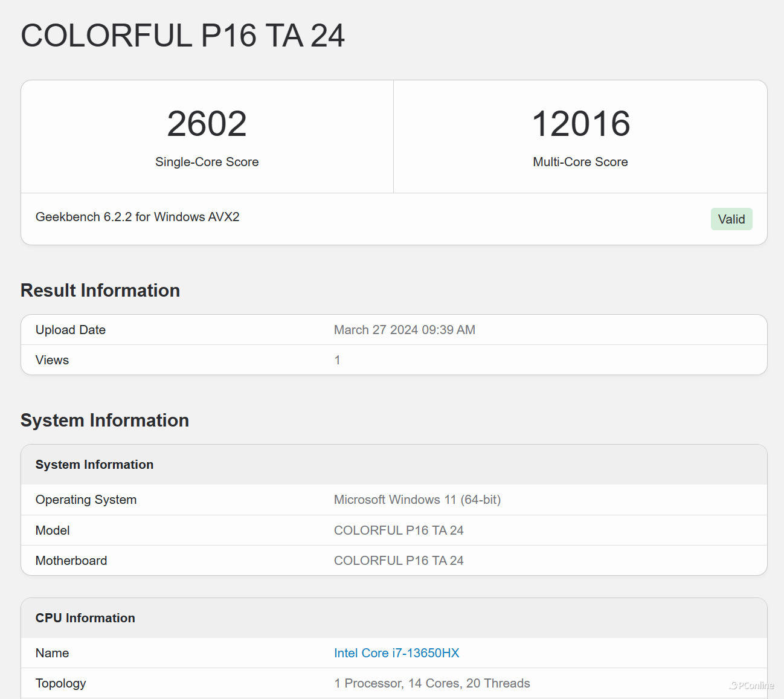Open the Intel Core i7-13650HX link
The width and height of the screenshot is (784, 699).
tap(396, 653)
